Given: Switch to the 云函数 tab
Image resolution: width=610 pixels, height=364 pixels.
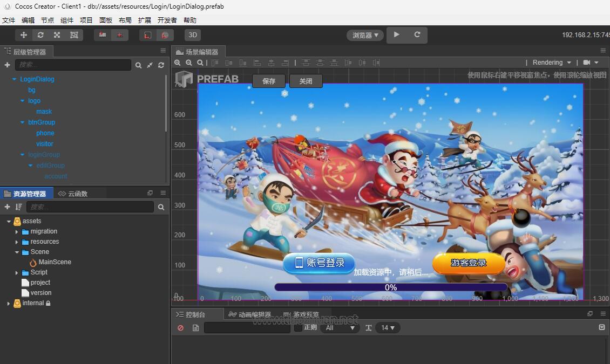Looking at the screenshot, I should (x=73, y=194).
